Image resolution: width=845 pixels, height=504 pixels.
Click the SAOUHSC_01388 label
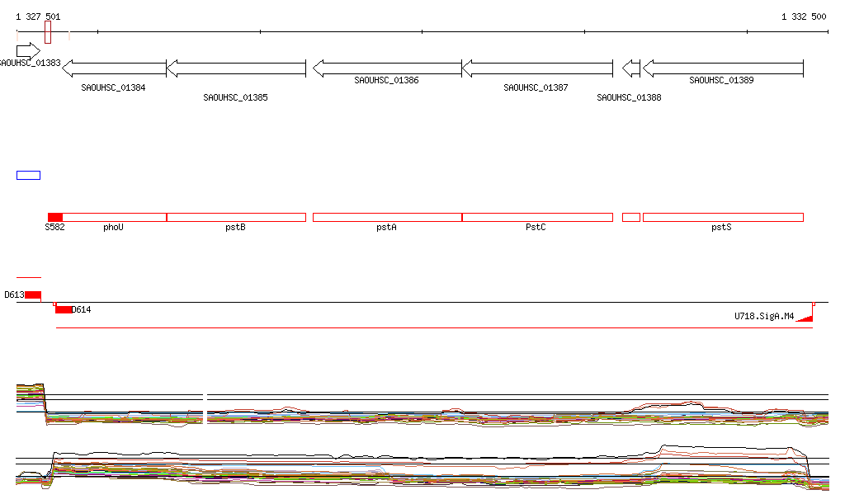[x=629, y=97]
